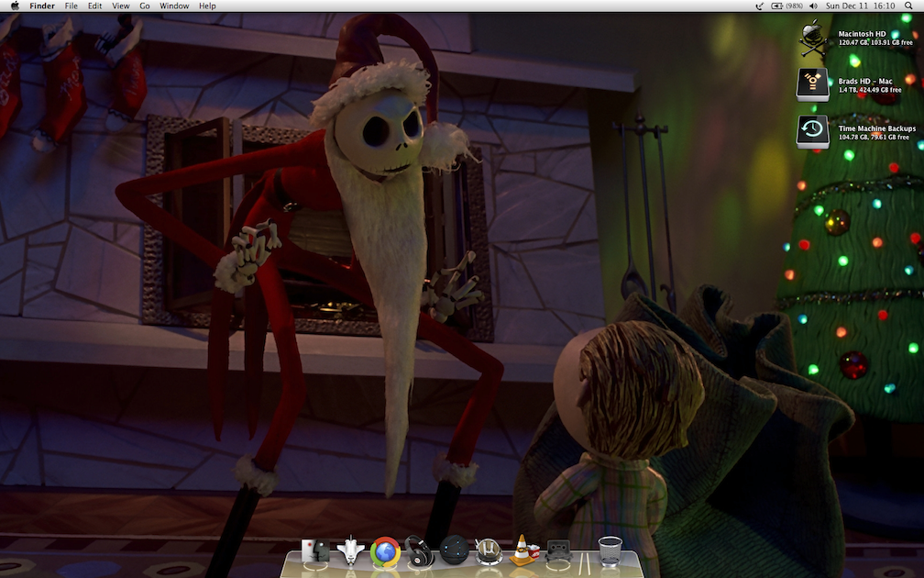Open the Apple menu

pos(15,6)
